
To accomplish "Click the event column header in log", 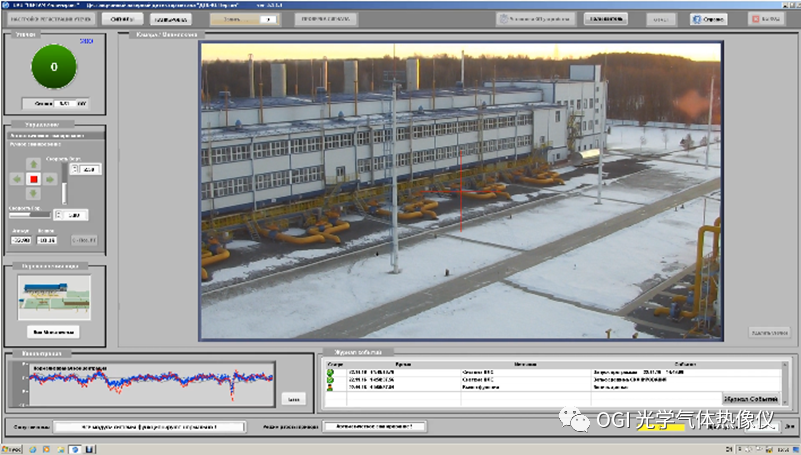I will click(x=686, y=364).
